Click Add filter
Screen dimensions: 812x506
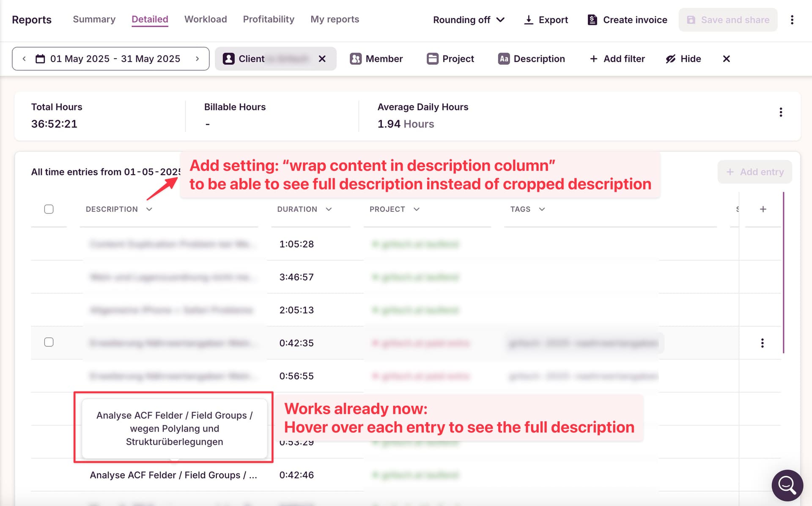point(617,59)
